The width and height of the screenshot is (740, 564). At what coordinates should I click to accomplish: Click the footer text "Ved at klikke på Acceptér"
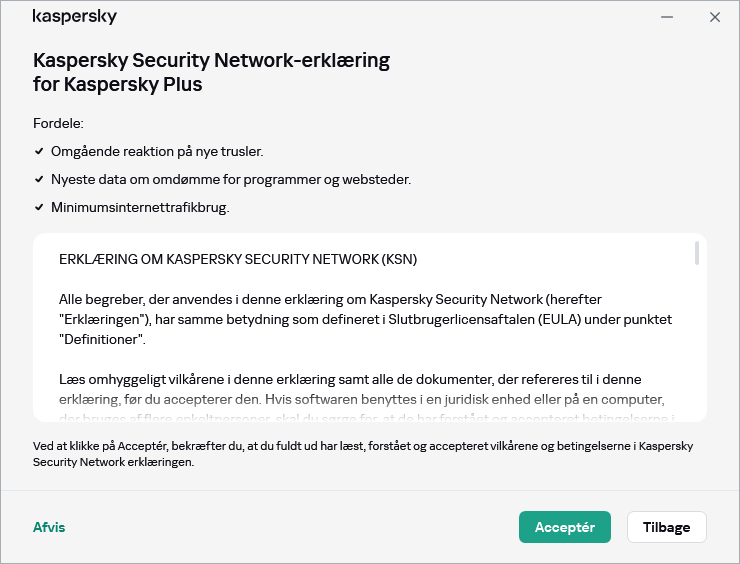pyautogui.click(x=362, y=454)
